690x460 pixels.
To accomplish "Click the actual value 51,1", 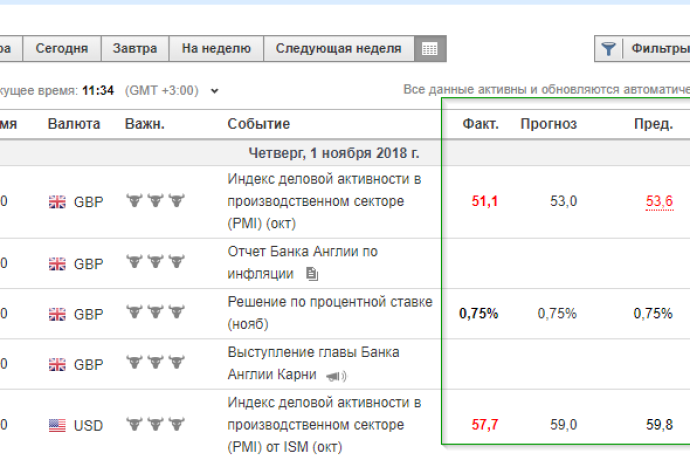I will [484, 202].
